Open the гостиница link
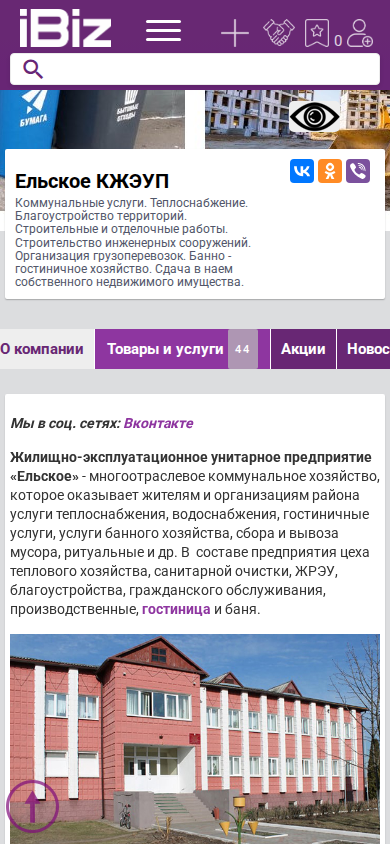Image resolution: width=390 pixels, height=844 pixels. pos(176,610)
